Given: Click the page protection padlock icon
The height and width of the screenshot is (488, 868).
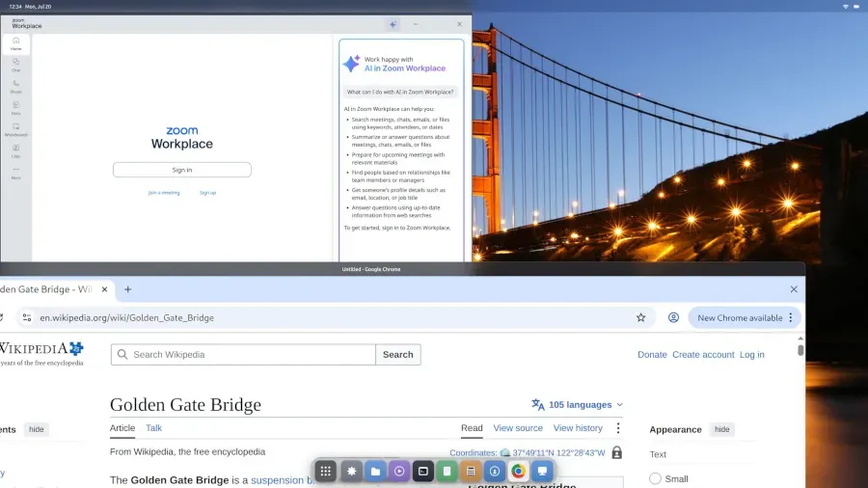Looking at the screenshot, I should [x=616, y=452].
